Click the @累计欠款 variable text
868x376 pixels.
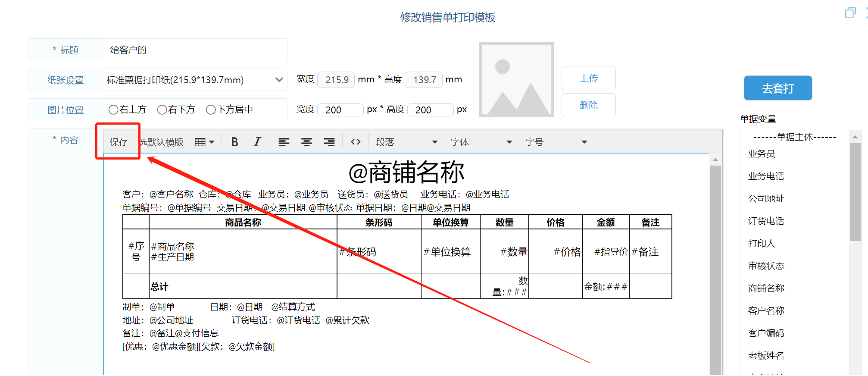[x=347, y=320]
